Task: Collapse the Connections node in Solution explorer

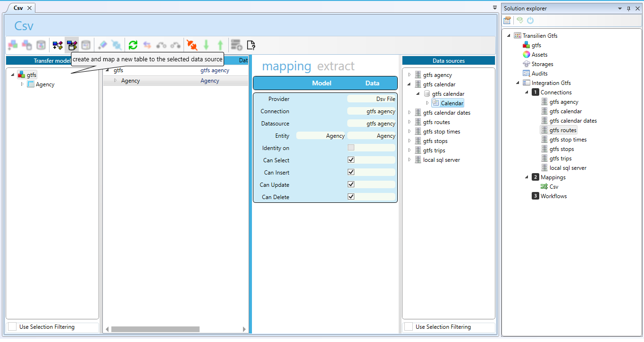Action: pos(527,92)
